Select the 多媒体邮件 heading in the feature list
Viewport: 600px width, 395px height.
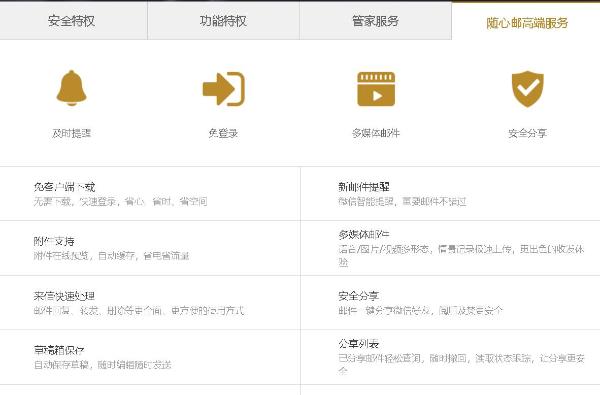point(364,234)
